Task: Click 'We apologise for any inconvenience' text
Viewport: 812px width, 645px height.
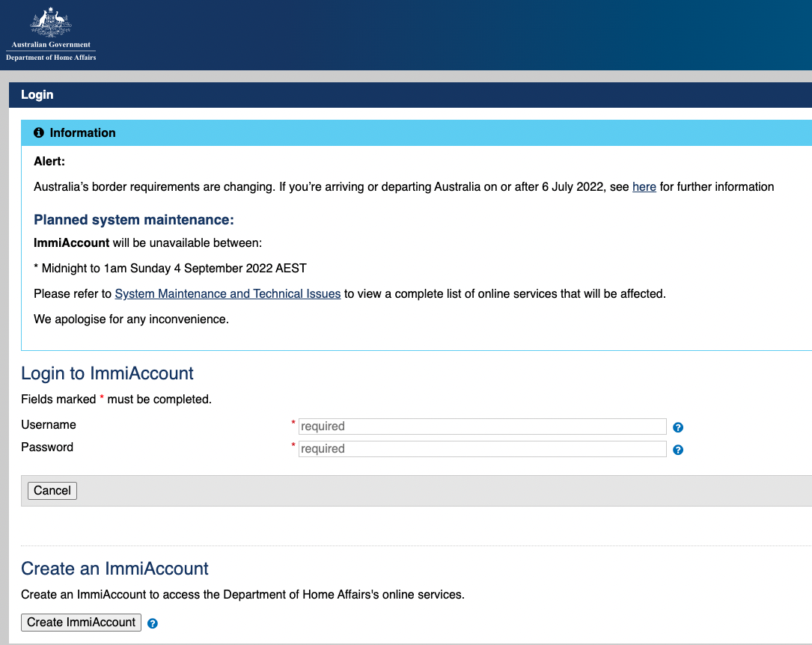Action: (x=131, y=320)
